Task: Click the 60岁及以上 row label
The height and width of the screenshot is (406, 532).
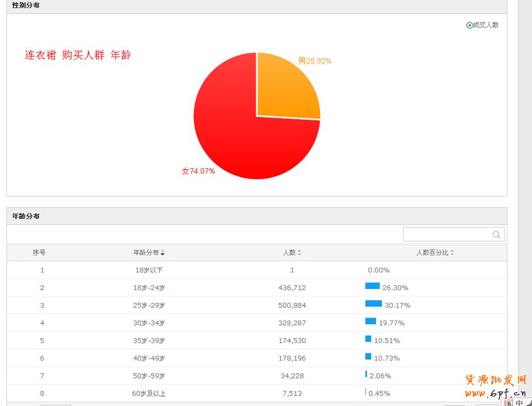Action: pos(149,393)
